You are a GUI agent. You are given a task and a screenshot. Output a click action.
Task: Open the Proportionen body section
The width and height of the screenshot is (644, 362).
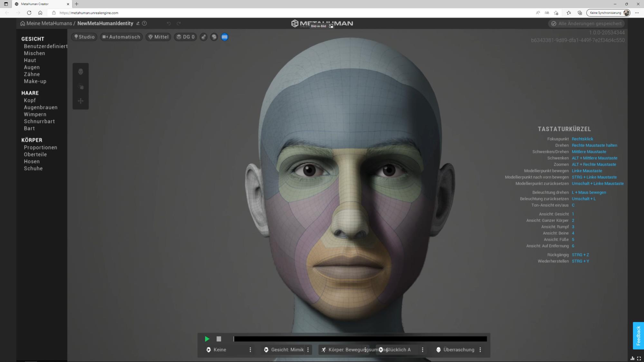41,148
